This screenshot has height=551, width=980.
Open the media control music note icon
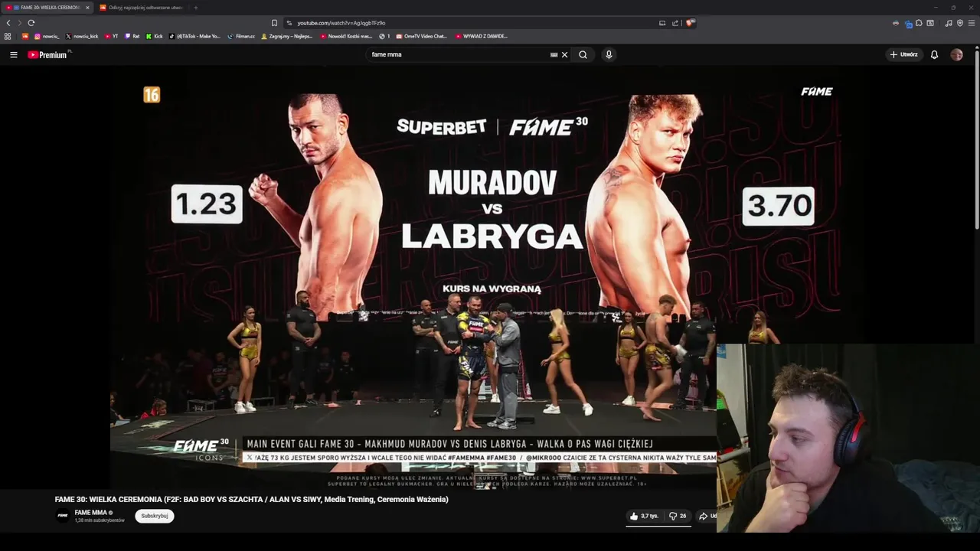[949, 23]
